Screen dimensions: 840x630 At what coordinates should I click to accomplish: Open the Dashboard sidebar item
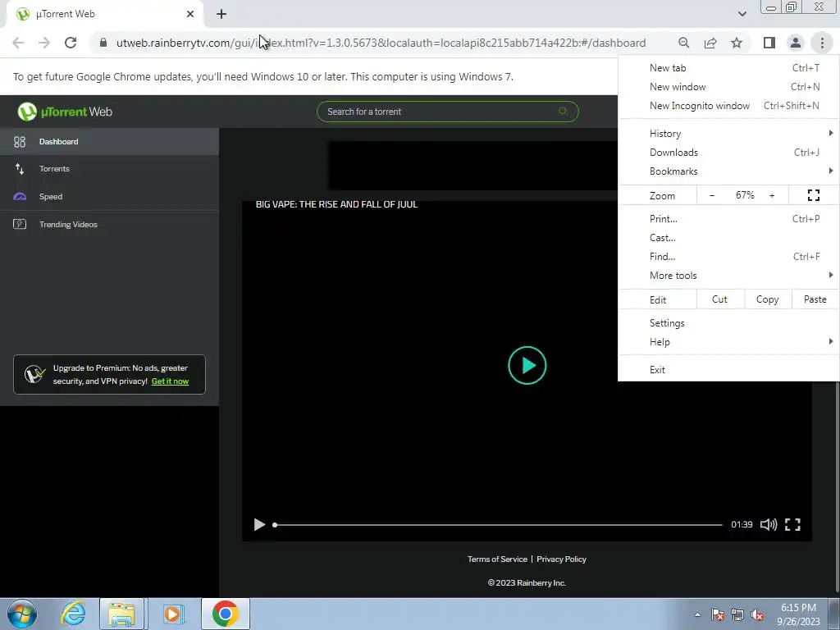click(x=109, y=141)
